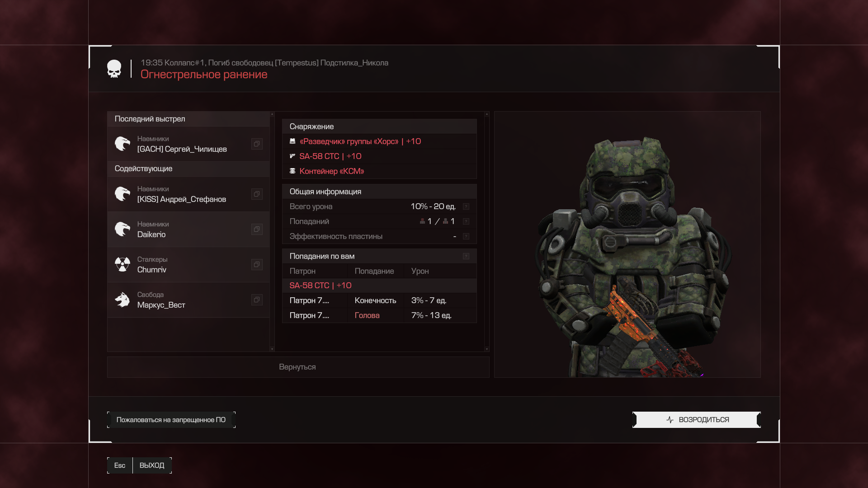Select the Daikerio assistant entry
This screenshot has width=868, height=488.
click(189, 229)
